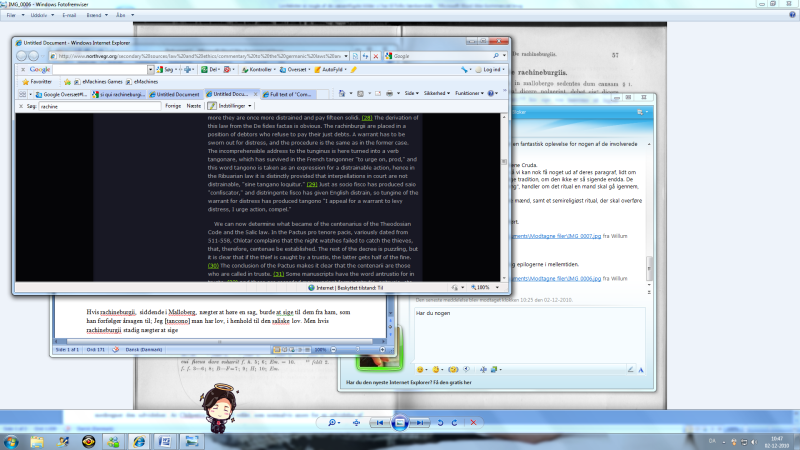Go back in Internet Explorer
The width and height of the screenshot is (800, 450).
(x=21, y=56)
